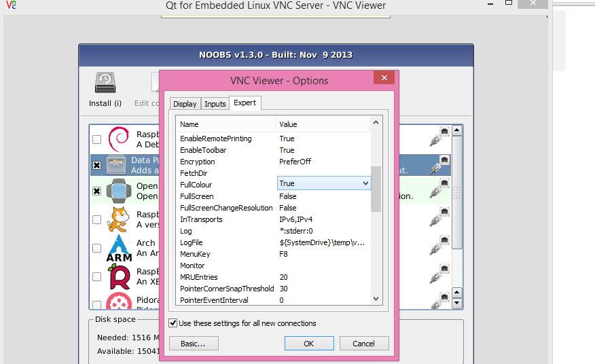This screenshot has height=364, width=595.
Task: Maximize the VNC Viewer window
Action: 509,3
